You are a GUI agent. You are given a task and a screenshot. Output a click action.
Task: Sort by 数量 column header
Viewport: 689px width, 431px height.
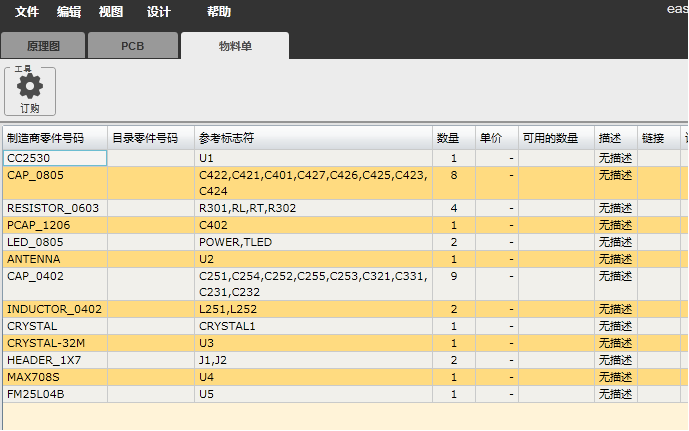click(454, 138)
